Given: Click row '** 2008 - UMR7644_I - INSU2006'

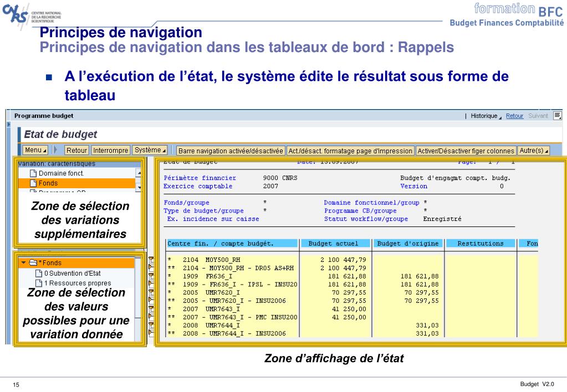Looking at the screenshot, I should 227,333.
